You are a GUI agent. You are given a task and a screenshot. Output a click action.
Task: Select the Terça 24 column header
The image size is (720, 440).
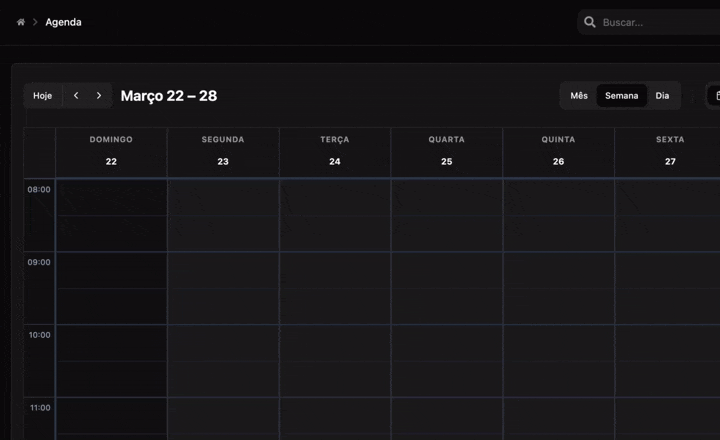tap(335, 152)
